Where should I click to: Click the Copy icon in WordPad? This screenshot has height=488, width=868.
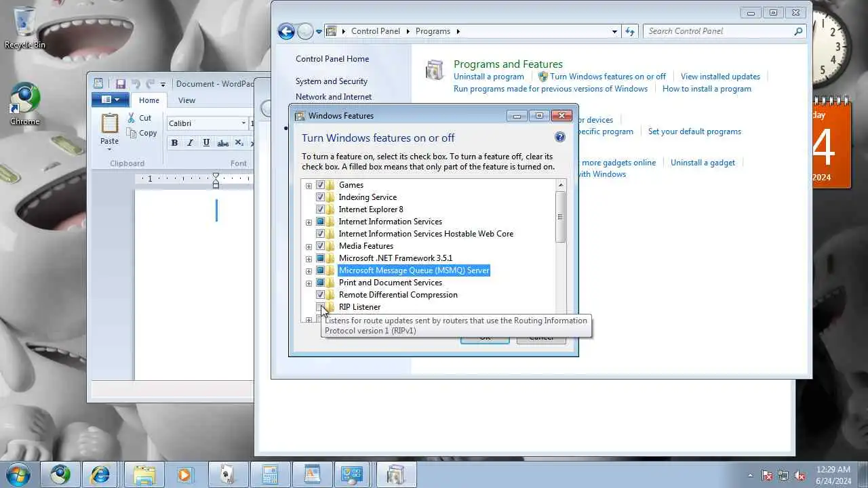[x=132, y=133]
